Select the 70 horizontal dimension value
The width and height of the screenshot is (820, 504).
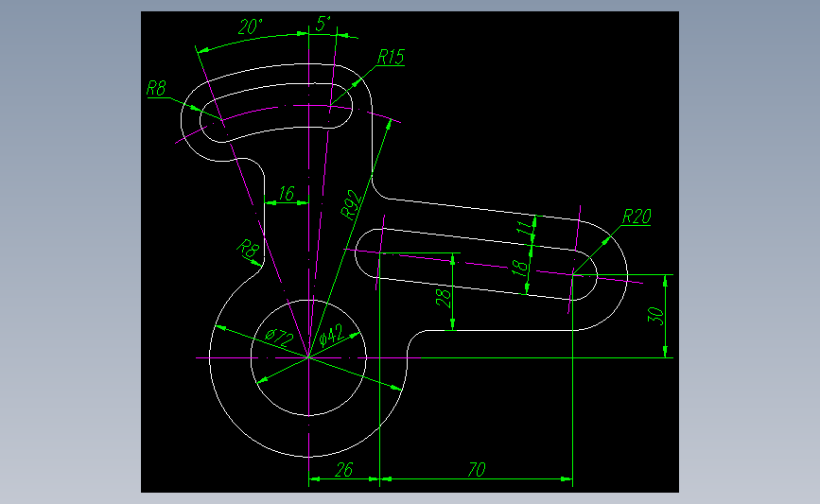(477, 470)
